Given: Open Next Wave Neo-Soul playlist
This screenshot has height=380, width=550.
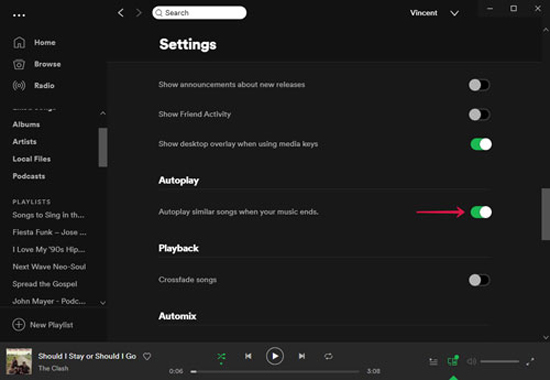Looking at the screenshot, I should (x=49, y=267).
